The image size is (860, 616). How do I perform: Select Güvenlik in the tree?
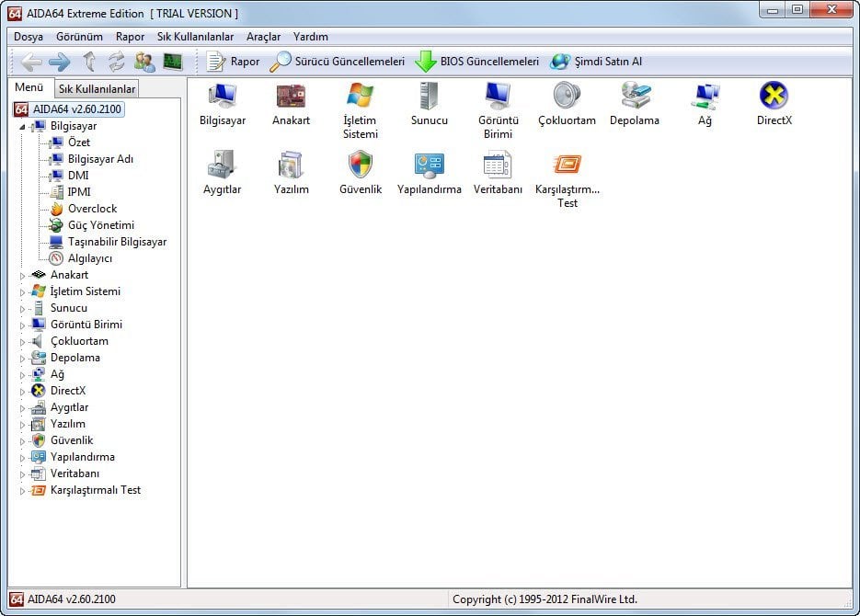tap(72, 440)
